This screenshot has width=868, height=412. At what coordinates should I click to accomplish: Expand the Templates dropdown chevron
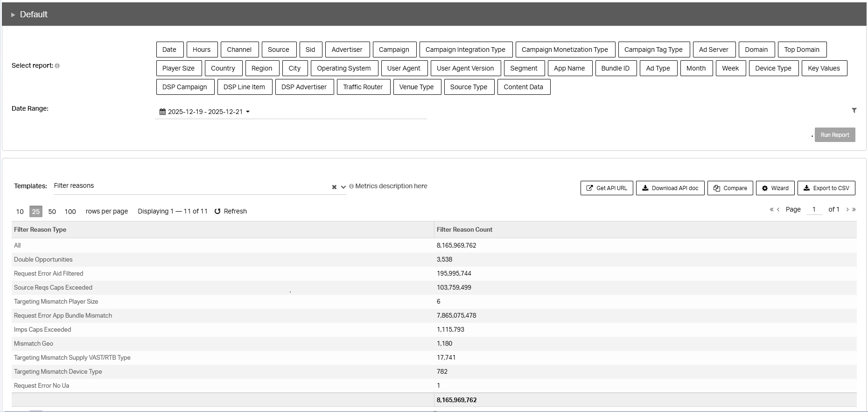(343, 187)
